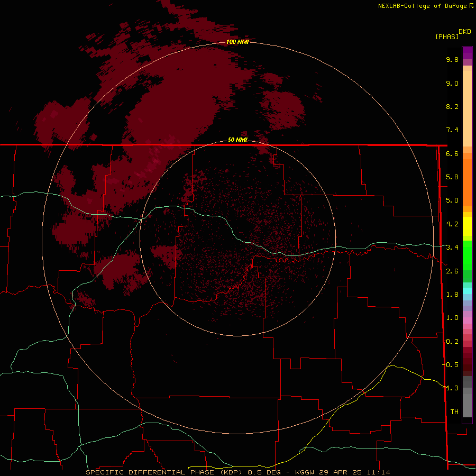
Task: Click the (KDP) product code in caption
Action: pyautogui.click(x=231, y=472)
